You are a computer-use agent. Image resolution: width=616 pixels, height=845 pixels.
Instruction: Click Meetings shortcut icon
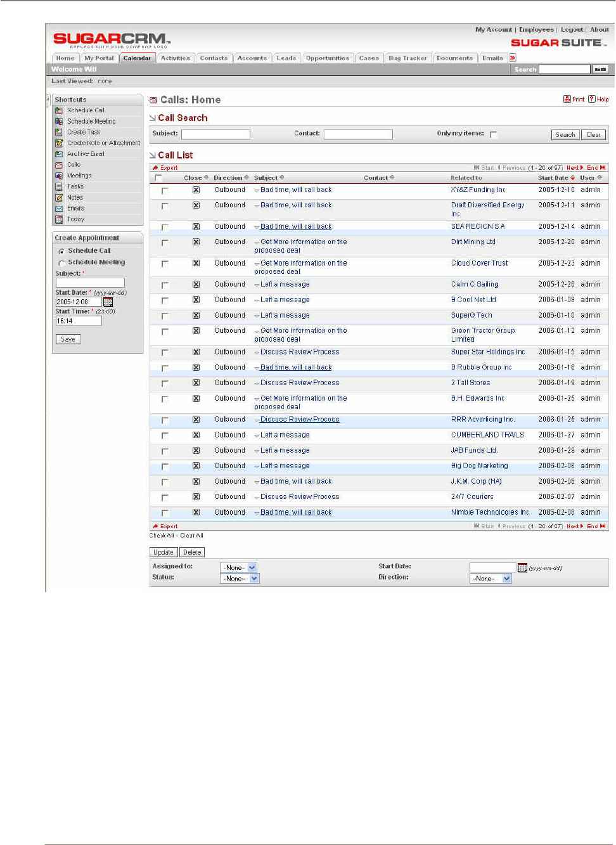pyautogui.click(x=59, y=176)
